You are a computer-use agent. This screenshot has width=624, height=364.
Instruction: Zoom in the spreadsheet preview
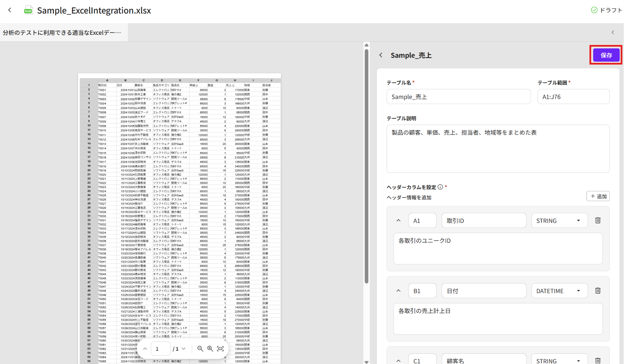tap(210, 349)
